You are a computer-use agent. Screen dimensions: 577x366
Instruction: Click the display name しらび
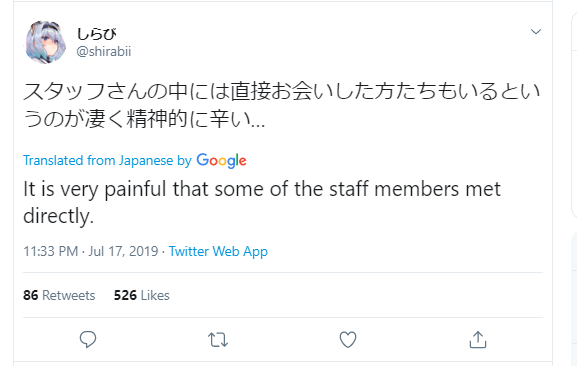point(96,34)
